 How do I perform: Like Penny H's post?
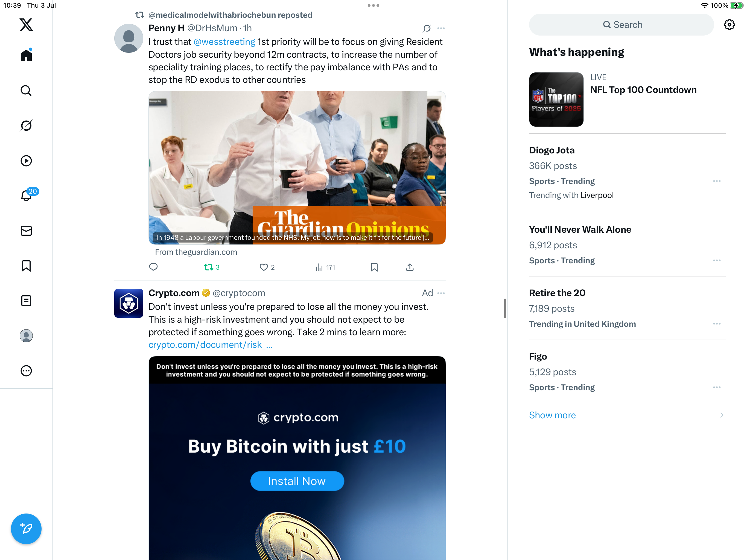267,267
